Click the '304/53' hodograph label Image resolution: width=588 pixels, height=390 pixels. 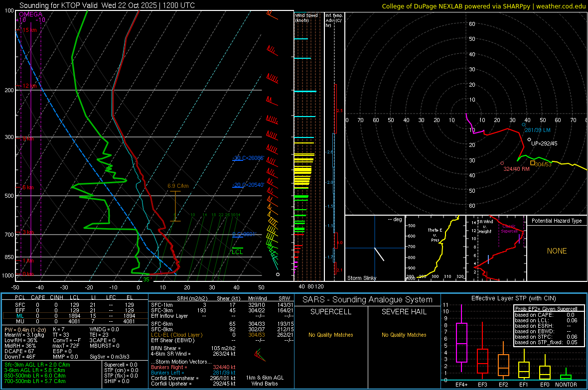pyautogui.click(x=543, y=164)
